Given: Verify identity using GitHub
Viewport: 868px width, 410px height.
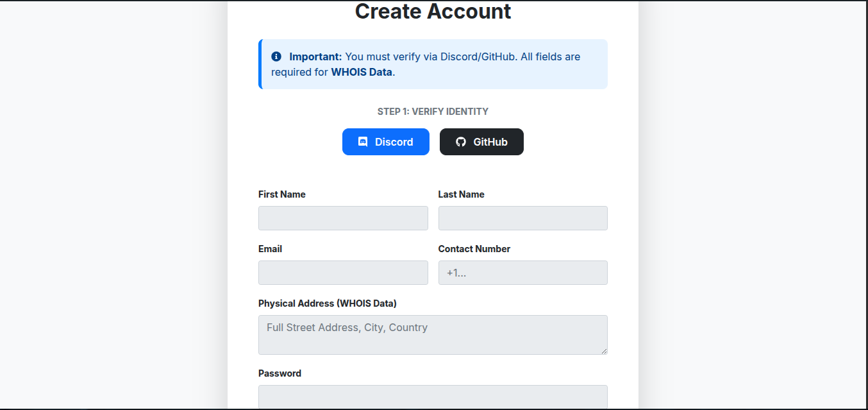Looking at the screenshot, I should point(481,141).
